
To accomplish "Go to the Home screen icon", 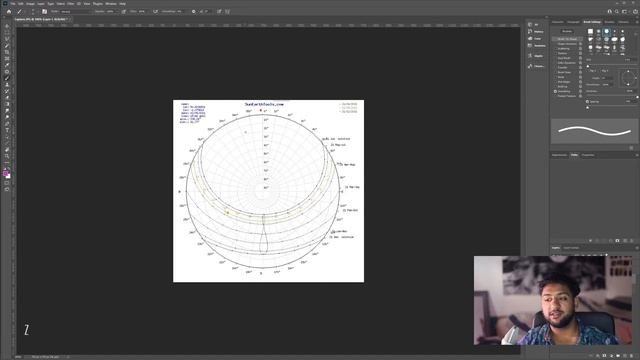I will 9,11.
